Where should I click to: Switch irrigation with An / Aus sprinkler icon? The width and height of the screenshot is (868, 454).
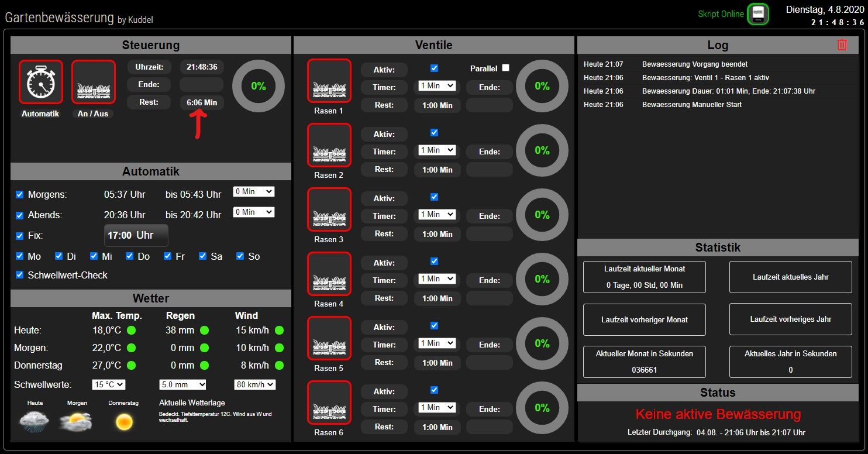pyautogui.click(x=94, y=82)
